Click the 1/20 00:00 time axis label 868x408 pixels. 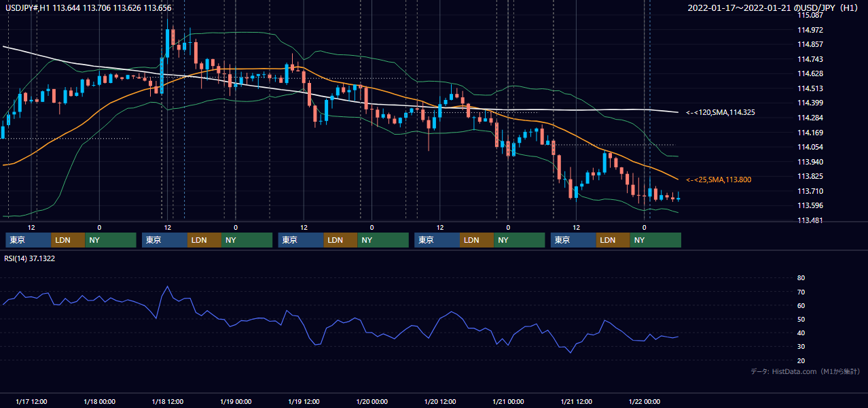pyautogui.click(x=372, y=401)
